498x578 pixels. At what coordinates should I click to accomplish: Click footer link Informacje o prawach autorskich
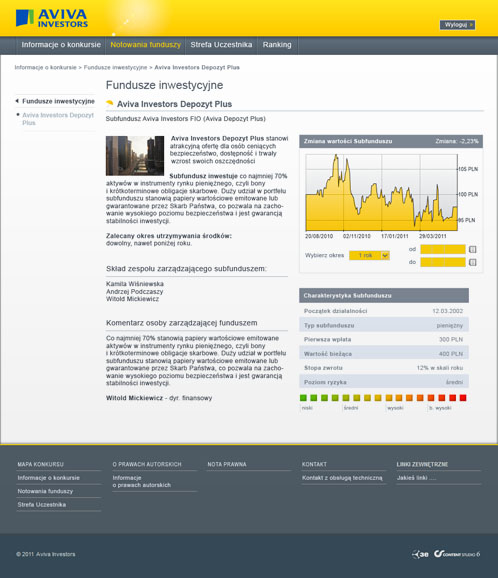point(142,481)
